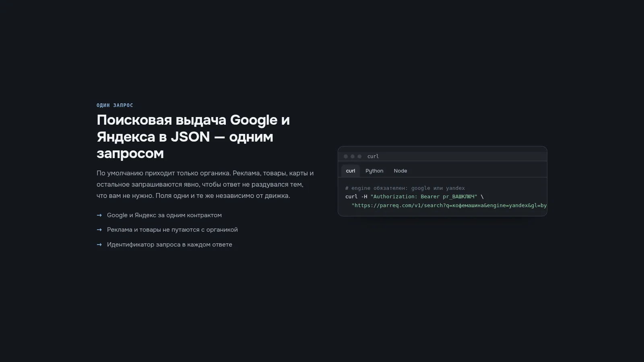Viewport: 644px width, 362px height.
Task: Click the heading 'Поисковая выдача Google и Яндекса в JSON'
Action: click(x=193, y=136)
